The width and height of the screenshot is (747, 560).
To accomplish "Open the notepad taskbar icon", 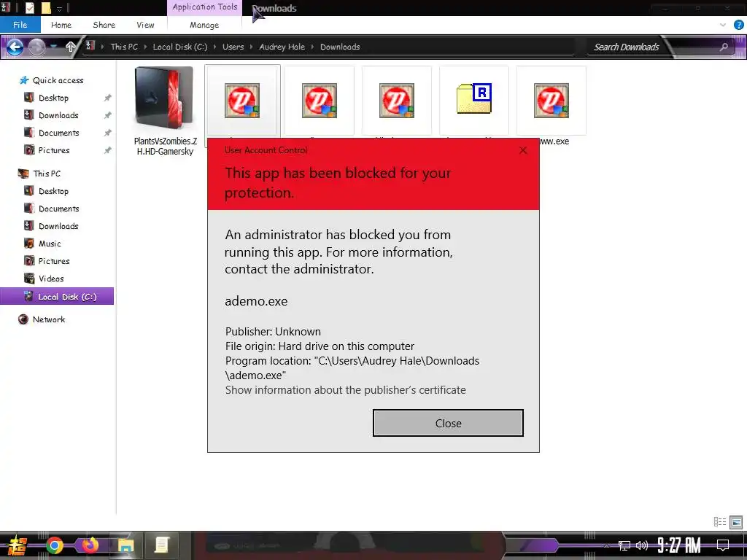I will click(x=161, y=545).
